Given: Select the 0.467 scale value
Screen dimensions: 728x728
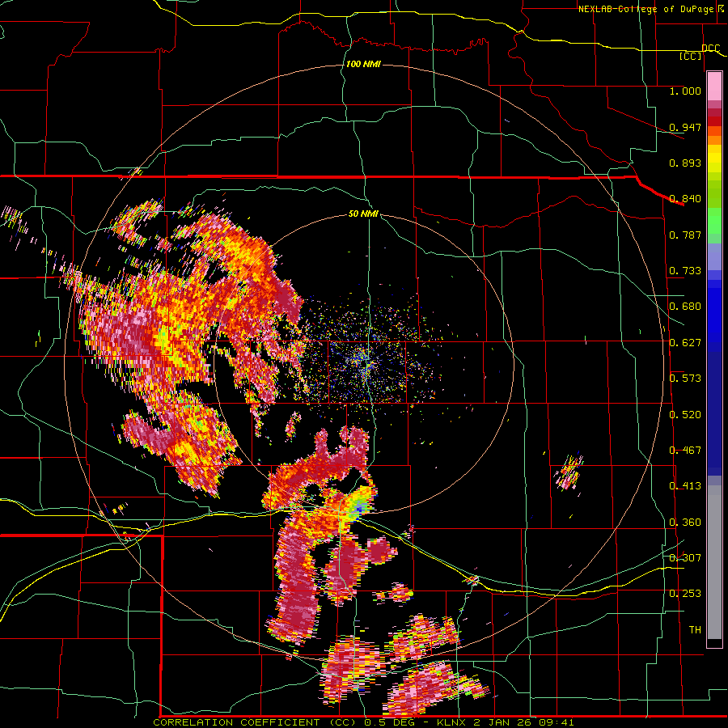Looking at the screenshot, I should [x=685, y=451].
